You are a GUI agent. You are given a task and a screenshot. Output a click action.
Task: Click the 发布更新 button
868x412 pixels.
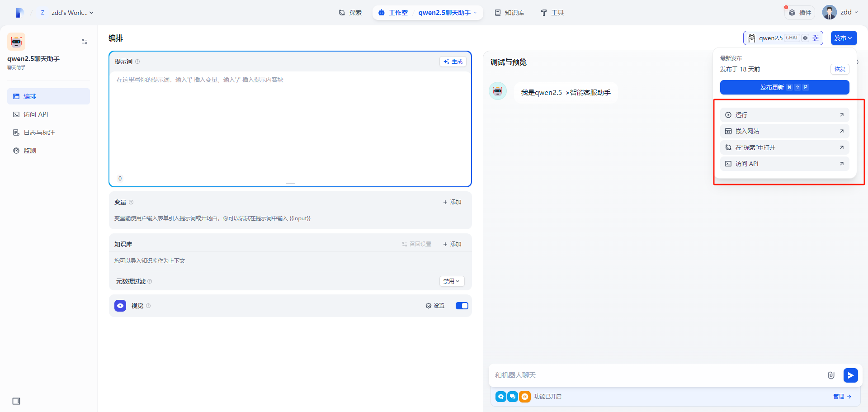click(784, 87)
